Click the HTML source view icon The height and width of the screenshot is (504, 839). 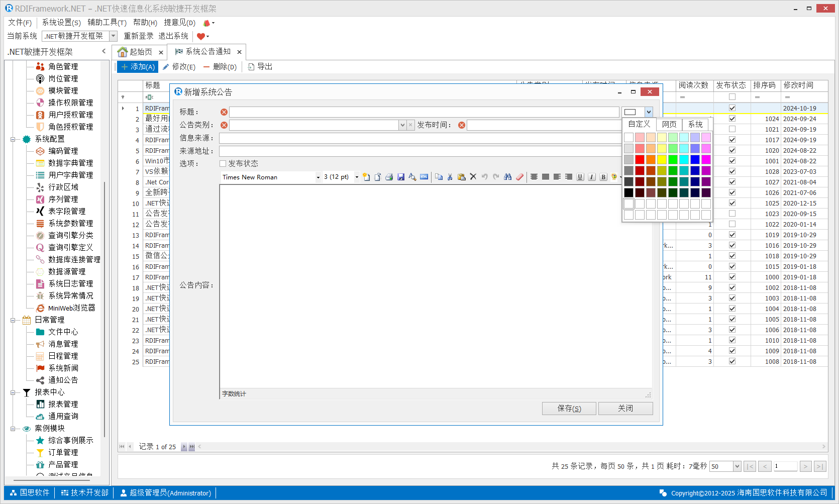[424, 177]
